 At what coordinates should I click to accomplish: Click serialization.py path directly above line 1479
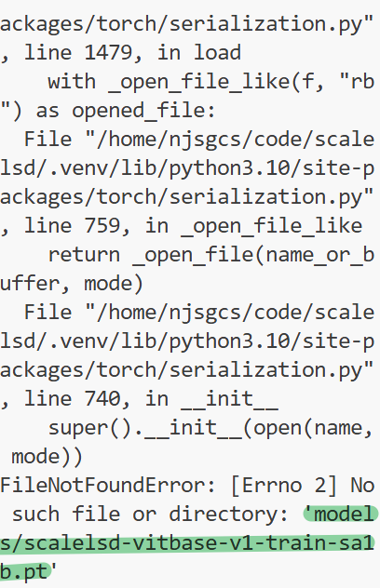point(187,23)
